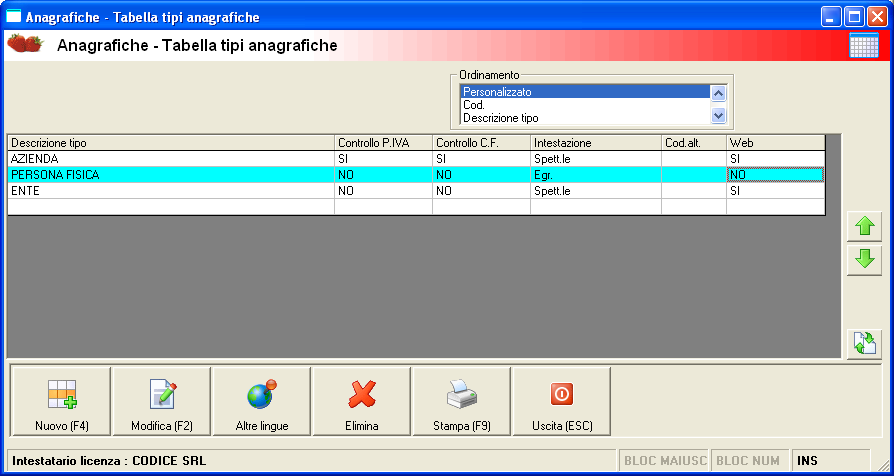Close the Anagrafiche window
The image size is (894, 476).
(877, 17)
